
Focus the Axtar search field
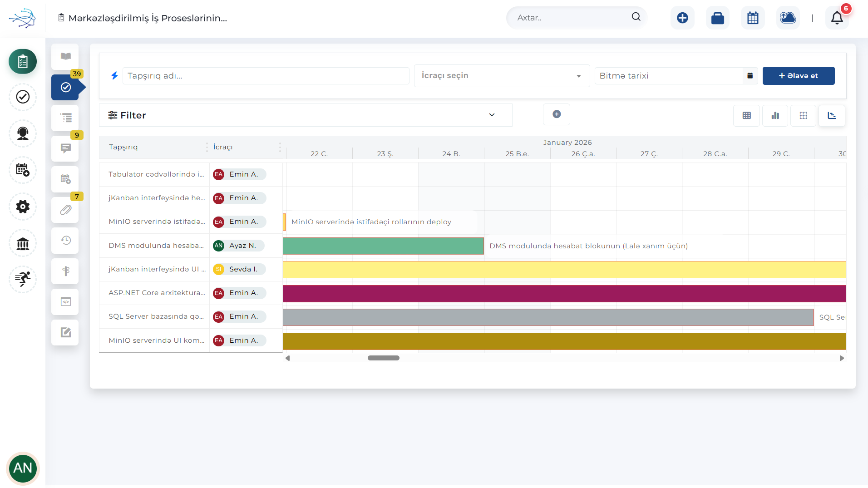pos(572,18)
